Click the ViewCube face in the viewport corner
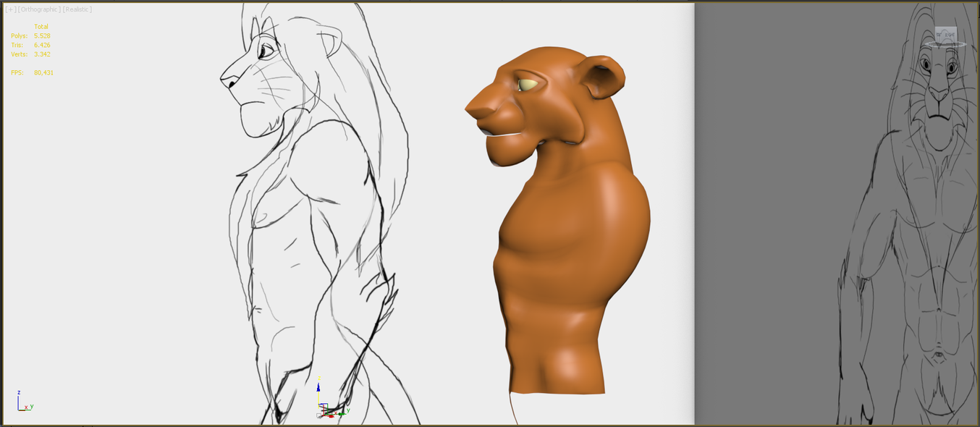Screen dimensions: 980x427 click(946, 34)
